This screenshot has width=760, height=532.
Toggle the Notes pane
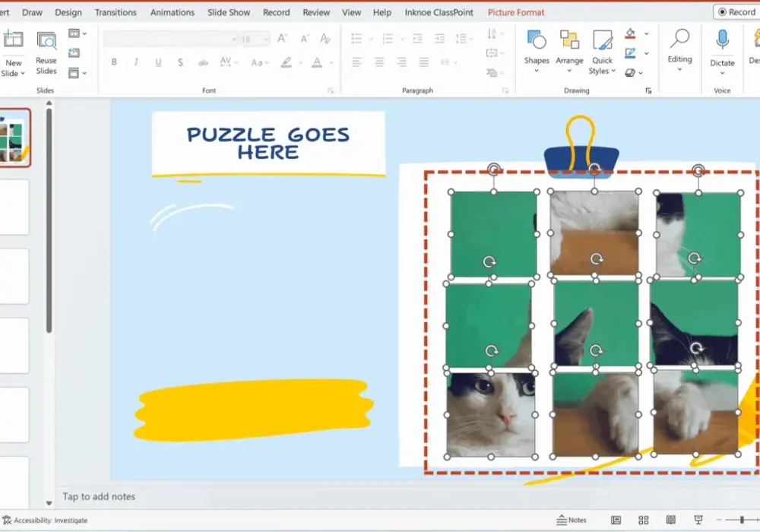click(572, 520)
